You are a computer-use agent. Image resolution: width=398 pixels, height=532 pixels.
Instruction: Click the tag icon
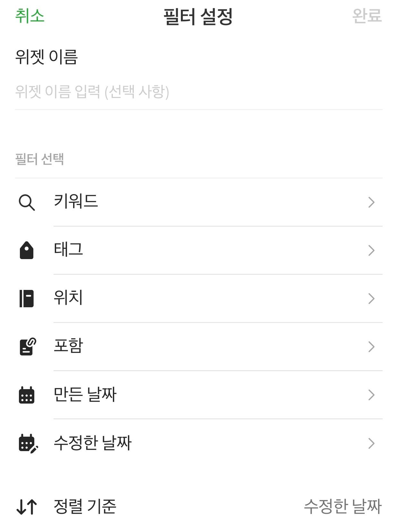point(27,250)
